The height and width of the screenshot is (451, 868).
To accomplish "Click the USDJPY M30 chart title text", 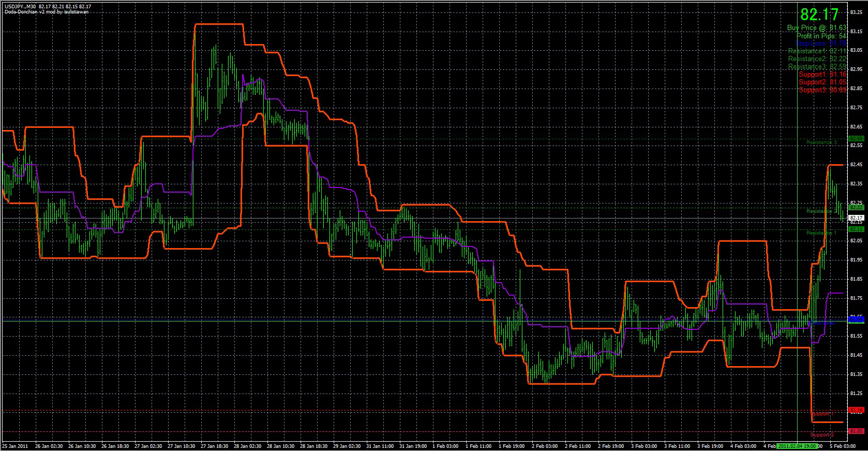I will (x=48, y=7).
